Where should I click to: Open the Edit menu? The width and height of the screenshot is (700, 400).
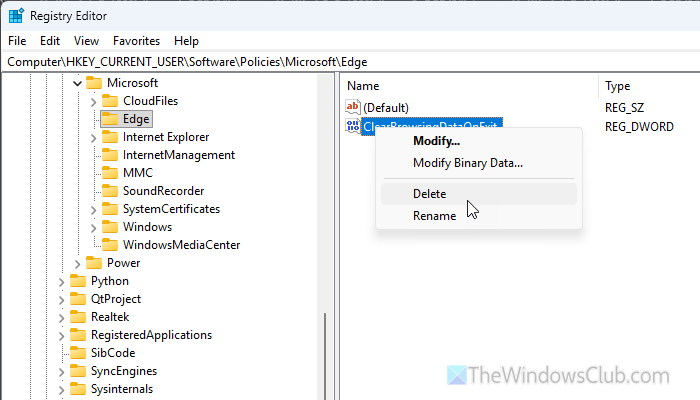(x=50, y=41)
